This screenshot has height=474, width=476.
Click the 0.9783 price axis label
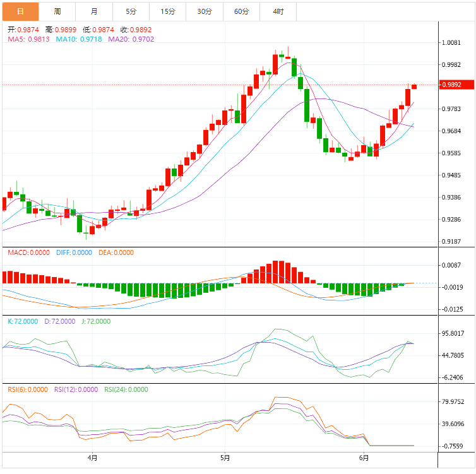coord(451,109)
